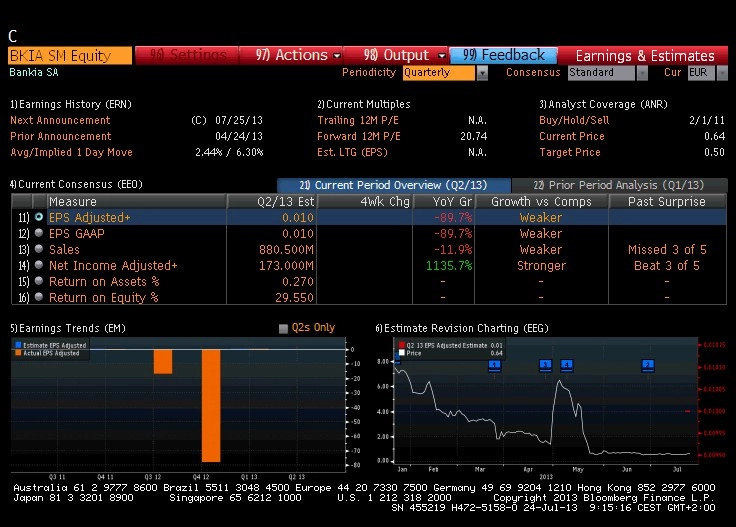Click the 99) Feedback button
Screen dimensions: 736x527
point(503,55)
